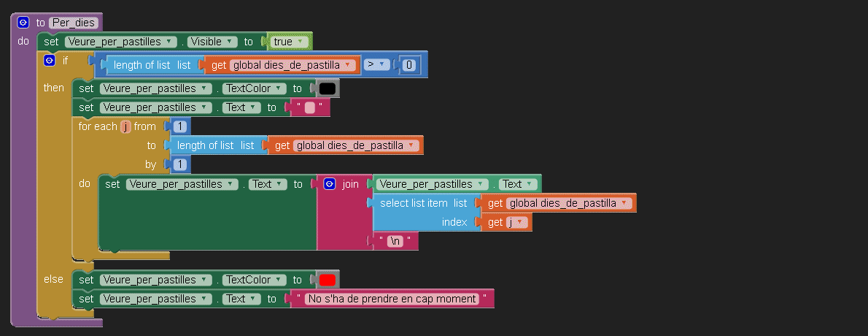Click the mutator gear on Per_dies procedure
The image size is (868, 336).
pyautogui.click(x=23, y=23)
